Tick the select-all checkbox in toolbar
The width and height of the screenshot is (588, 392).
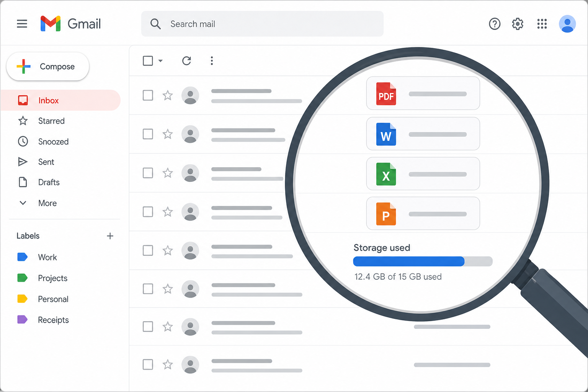[148, 60]
